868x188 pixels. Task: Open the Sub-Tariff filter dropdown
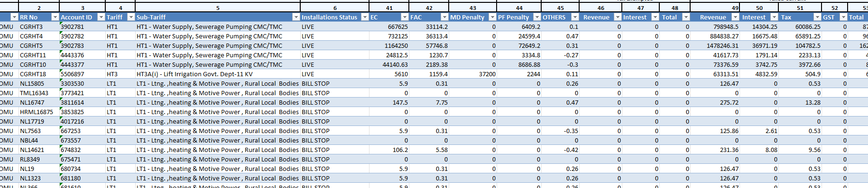[296, 17]
